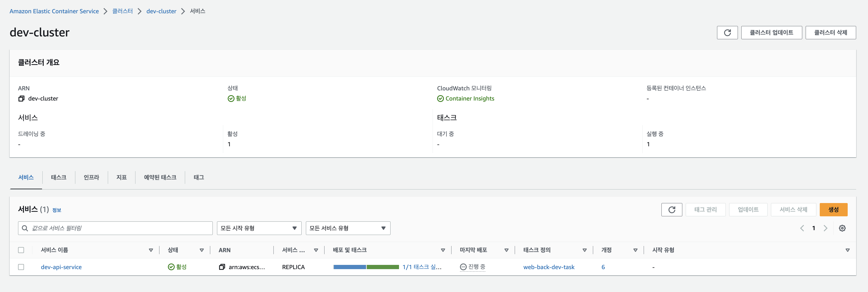The image size is (868, 292).
Task: Click page number 1 in pagination
Action: 814,228
